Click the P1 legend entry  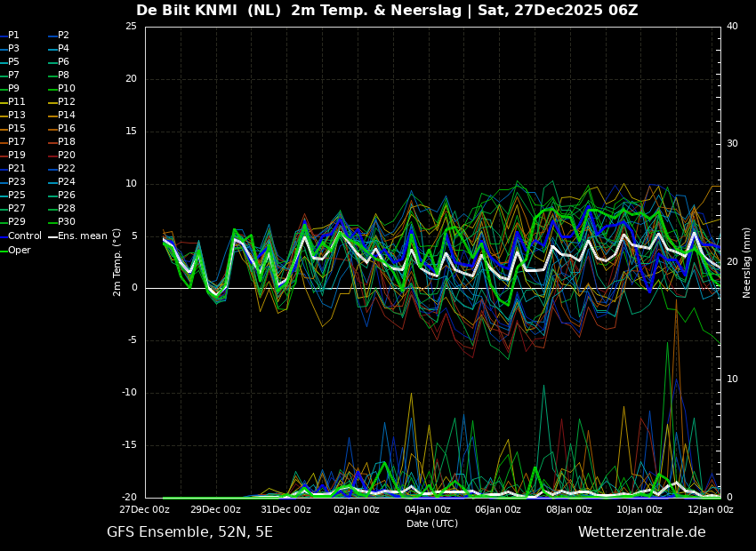[x=13, y=36]
